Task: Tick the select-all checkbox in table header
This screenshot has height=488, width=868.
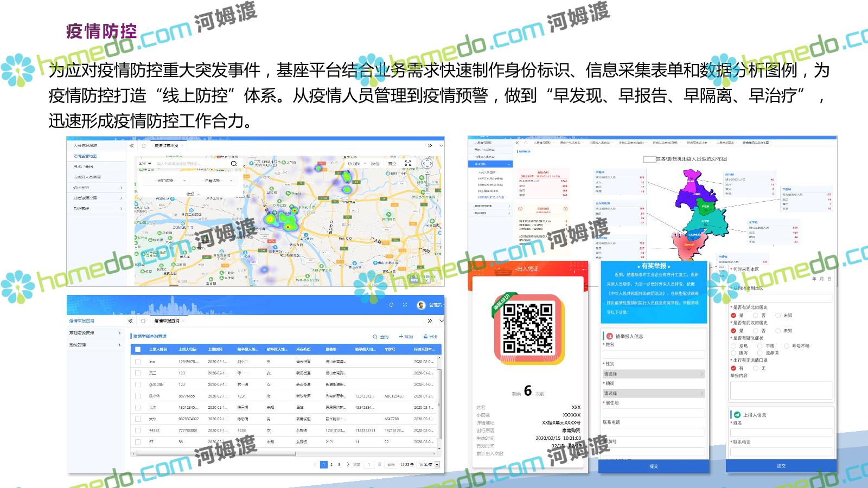Action: tap(138, 350)
